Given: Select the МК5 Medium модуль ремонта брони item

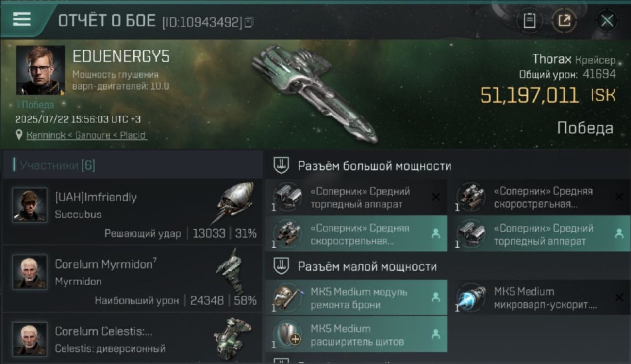Looking at the screenshot, I should pyautogui.click(x=356, y=297).
